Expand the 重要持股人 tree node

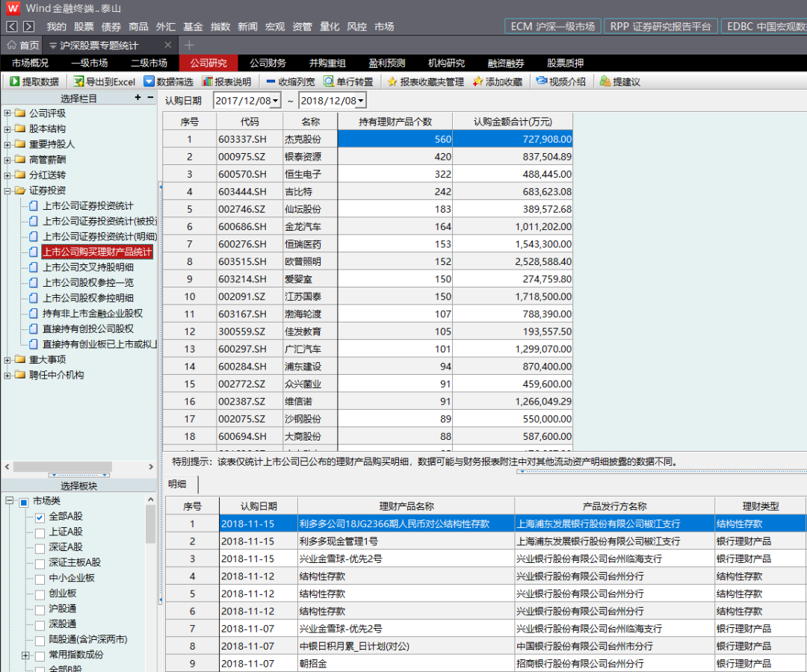pos(7,144)
